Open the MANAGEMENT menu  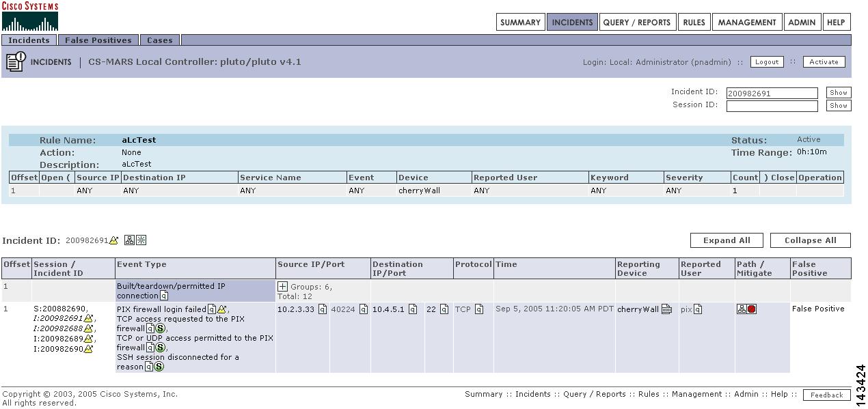click(747, 22)
